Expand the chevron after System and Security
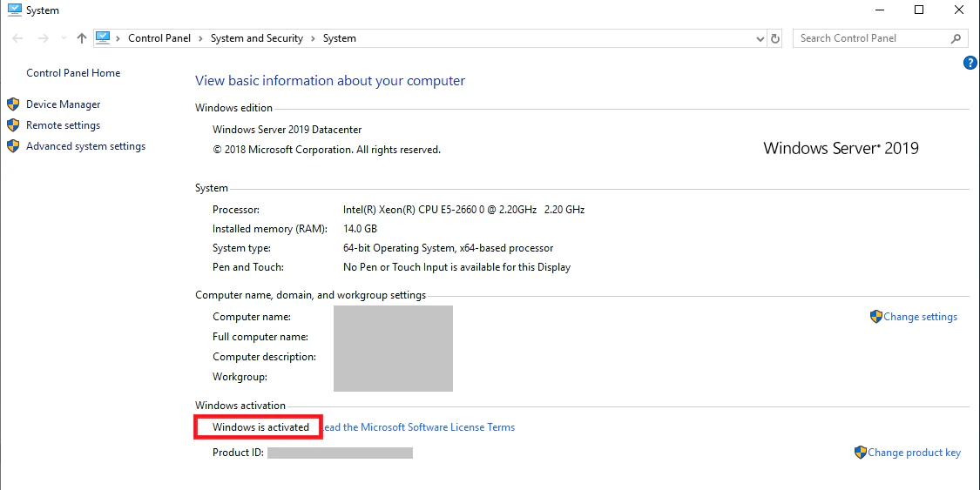The width and height of the screenshot is (980, 490). pos(313,38)
